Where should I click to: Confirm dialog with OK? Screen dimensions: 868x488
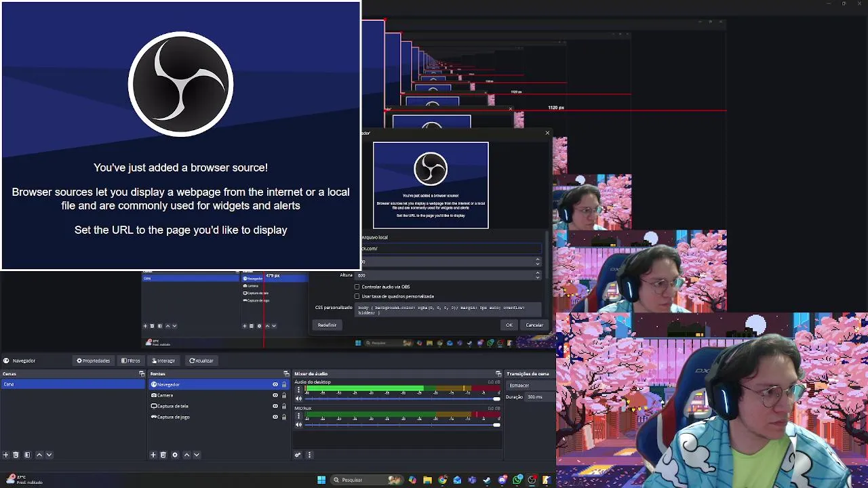tap(509, 325)
